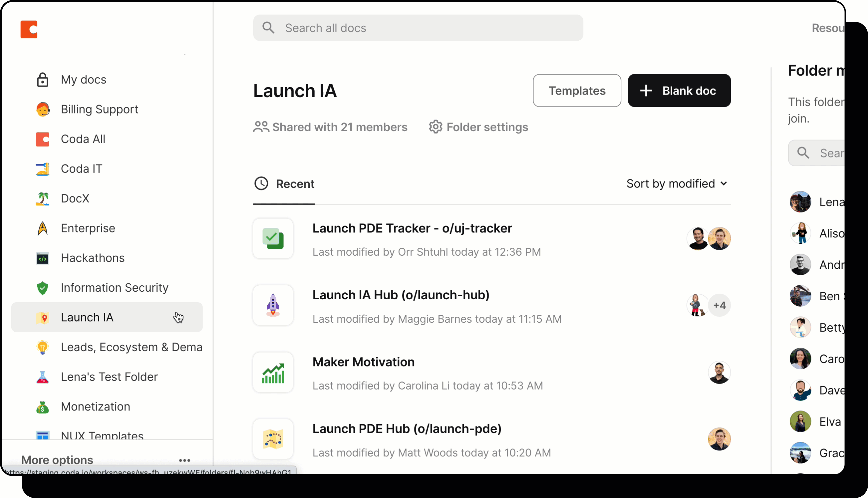This screenshot has height=498, width=868.
Task: Open the Templates gallery
Action: click(x=577, y=90)
